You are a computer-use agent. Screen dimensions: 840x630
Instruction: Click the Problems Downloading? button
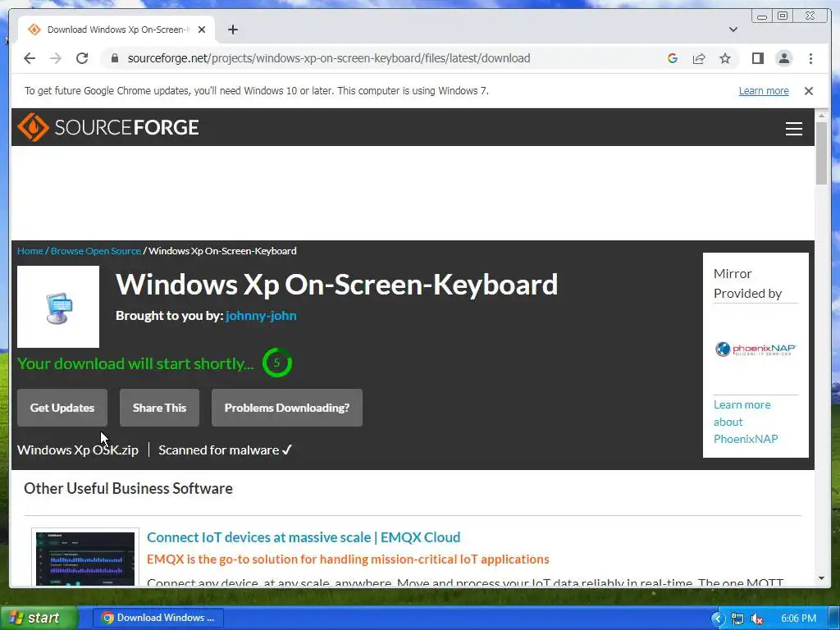(286, 408)
